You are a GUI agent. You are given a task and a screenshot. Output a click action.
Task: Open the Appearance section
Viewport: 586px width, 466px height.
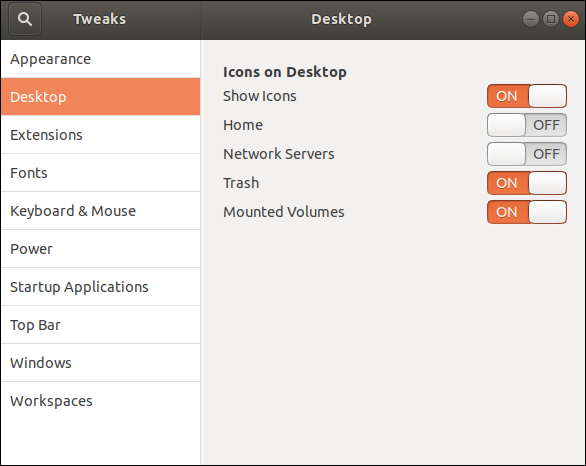[101, 59]
